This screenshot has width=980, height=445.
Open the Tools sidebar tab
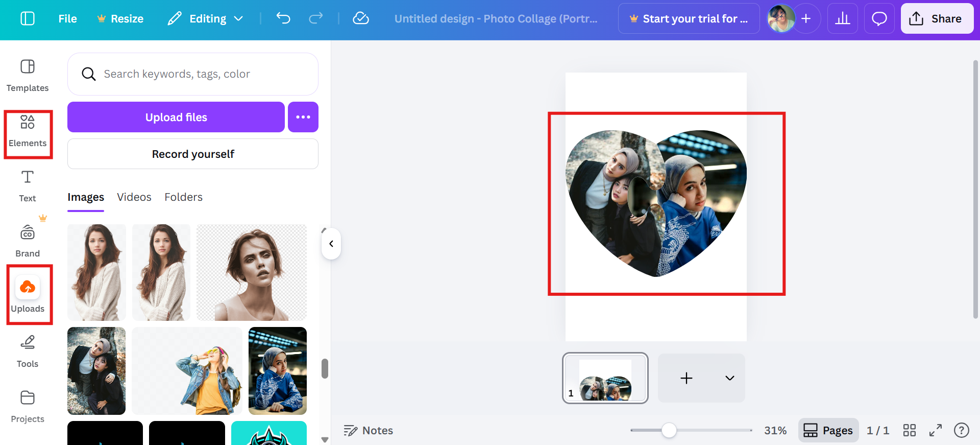click(28, 352)
